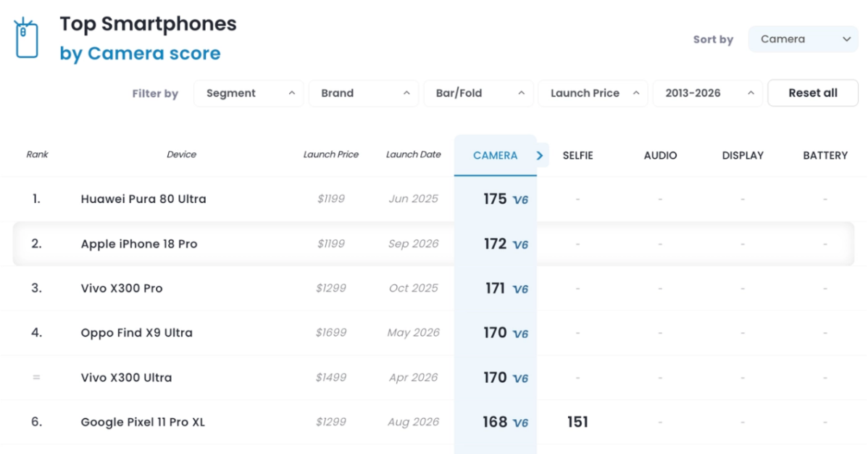Click the Apr 2026 launch date
Image resolution: width=868 pixels, height=454 pixels.
coord(414,378)
